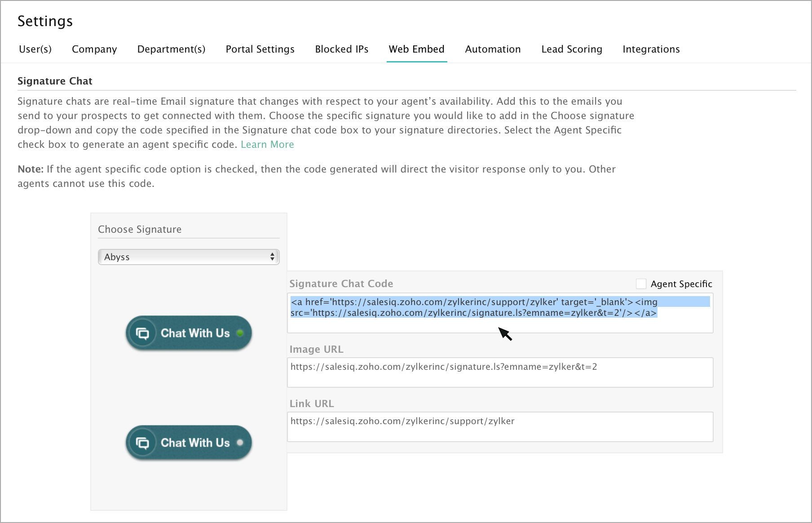The image size is (812, 523).
Task: Click the green status dot on online preview
Action: point(240,333)
